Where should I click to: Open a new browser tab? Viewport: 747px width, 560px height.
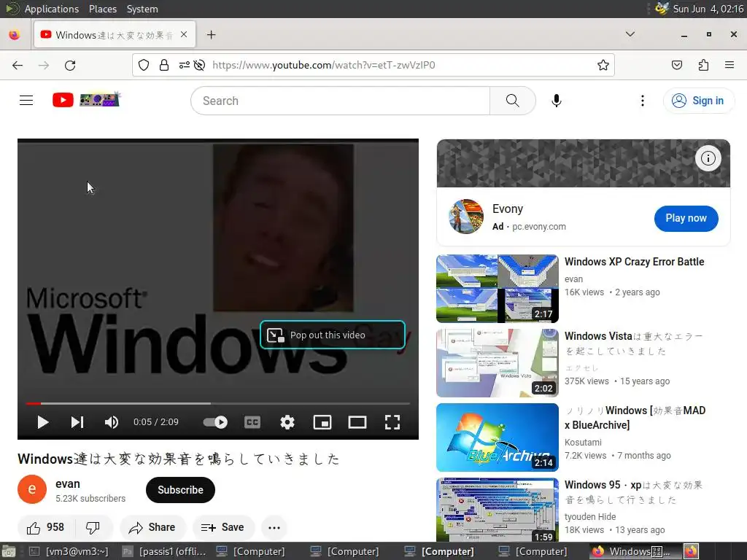tap(211, 35)
